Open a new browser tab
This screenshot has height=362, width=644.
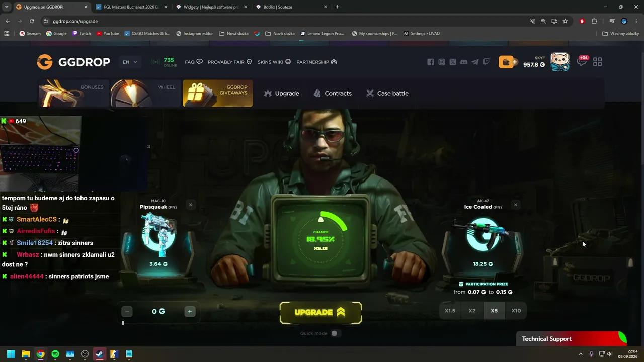point(337,7)
